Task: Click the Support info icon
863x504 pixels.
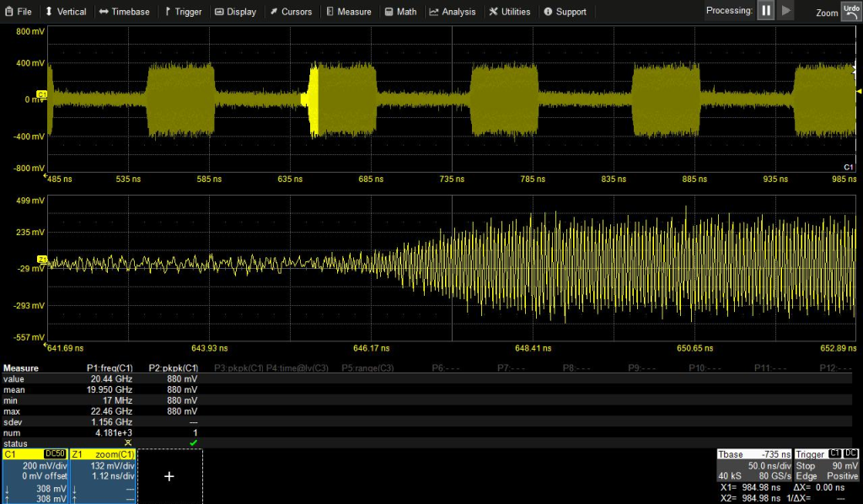Action: (x=548, y=11)
